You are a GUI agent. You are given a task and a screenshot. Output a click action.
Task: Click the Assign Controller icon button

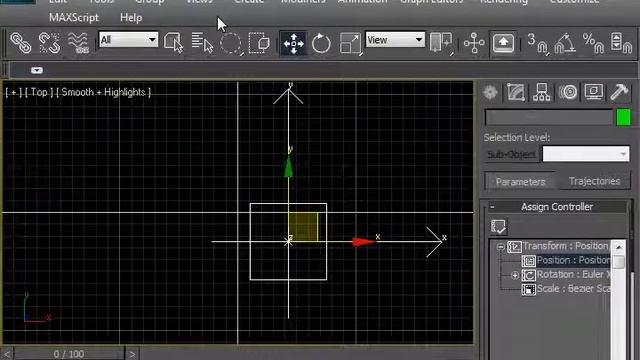[x=498, y=227]
